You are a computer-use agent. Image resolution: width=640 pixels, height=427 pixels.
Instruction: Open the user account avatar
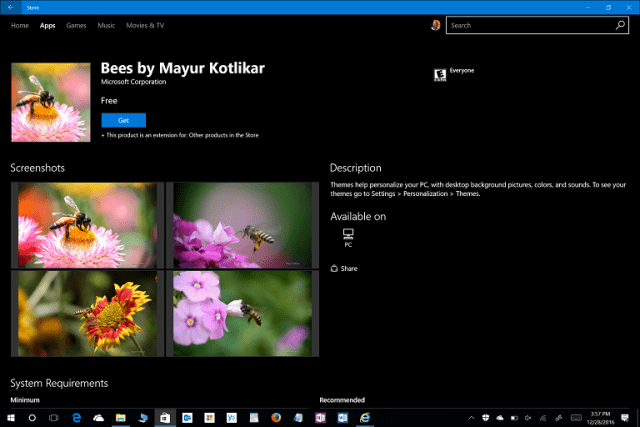(x=436, y=25)
